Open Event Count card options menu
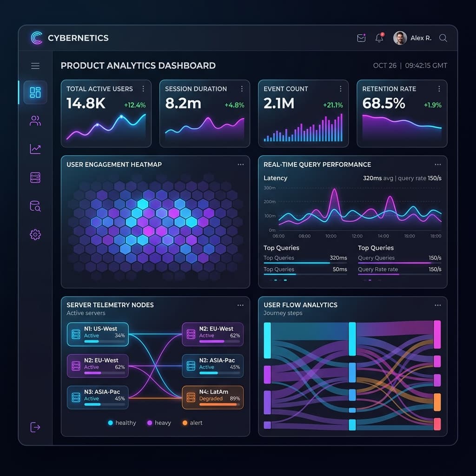 click(x=341, y=89)
